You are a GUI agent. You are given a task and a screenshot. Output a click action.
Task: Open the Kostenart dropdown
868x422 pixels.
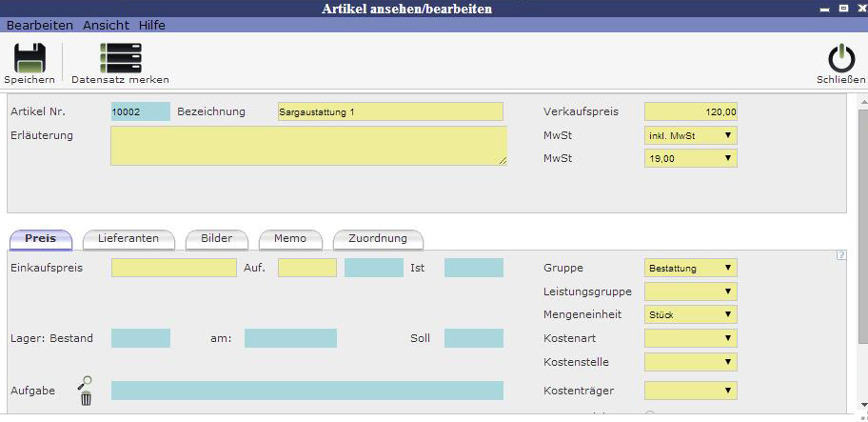690,338
